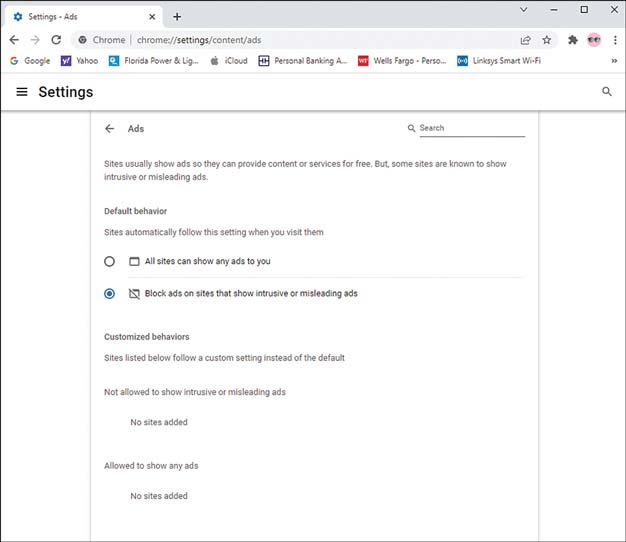Viewport: 626px width, 542px height.
Task: Go back using the browser back arrow
Action: click(x=14, y=40)
